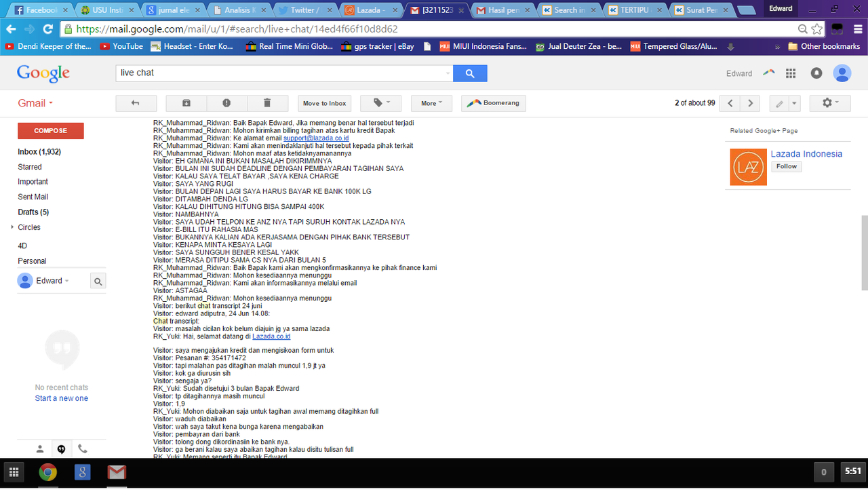Image resolution: width=868 pixels, height=502 pixels.
Task: Open Starred mail
Action: tap(30, 167)
